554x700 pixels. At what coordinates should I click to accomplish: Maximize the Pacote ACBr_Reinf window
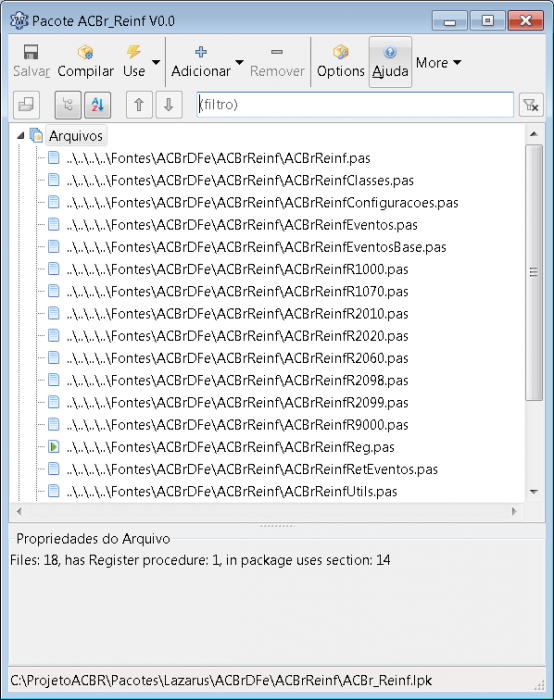487,21
